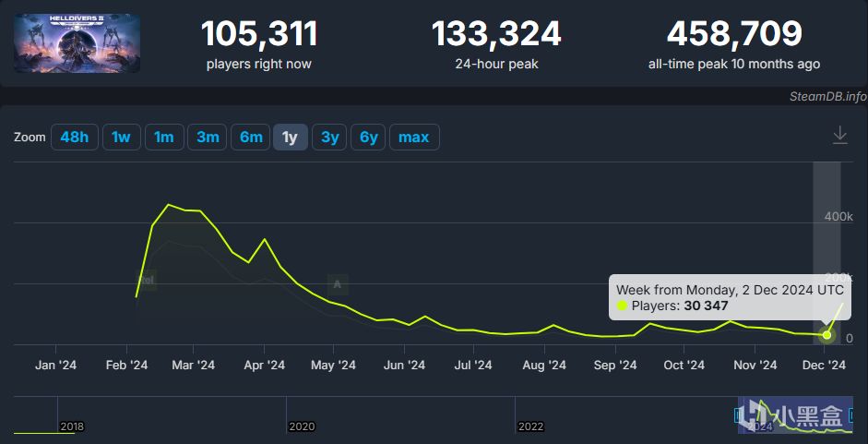Click 2020 in the range navigator
Image resolution: width=868 pixels, height=444 pixels.
tap(302, 426)
